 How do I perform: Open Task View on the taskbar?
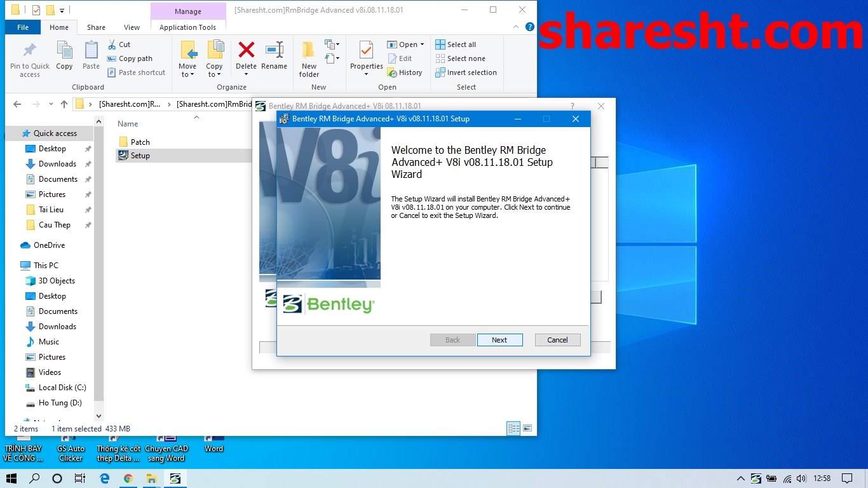[79, 478]
